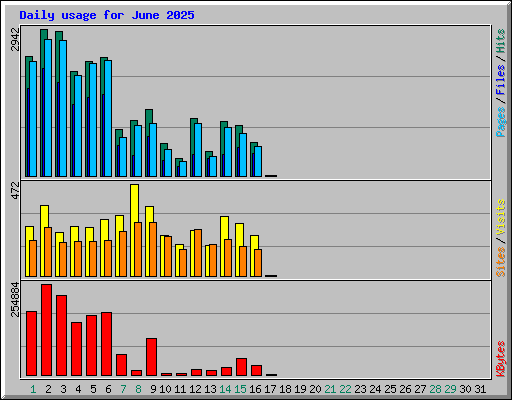Click day 12 on the x-axis

pos(195,389)
